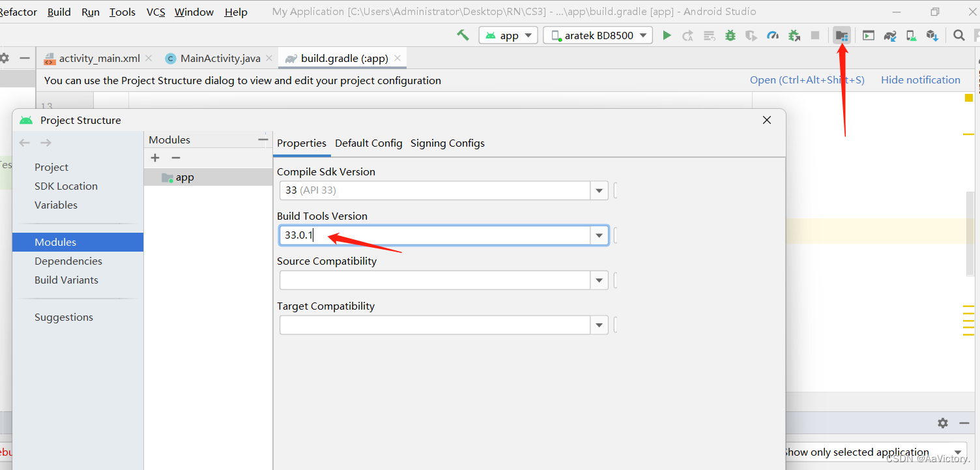Close the MainActivity.java tab
Screen dimensions: 980x470
click(x=269, y=58)
